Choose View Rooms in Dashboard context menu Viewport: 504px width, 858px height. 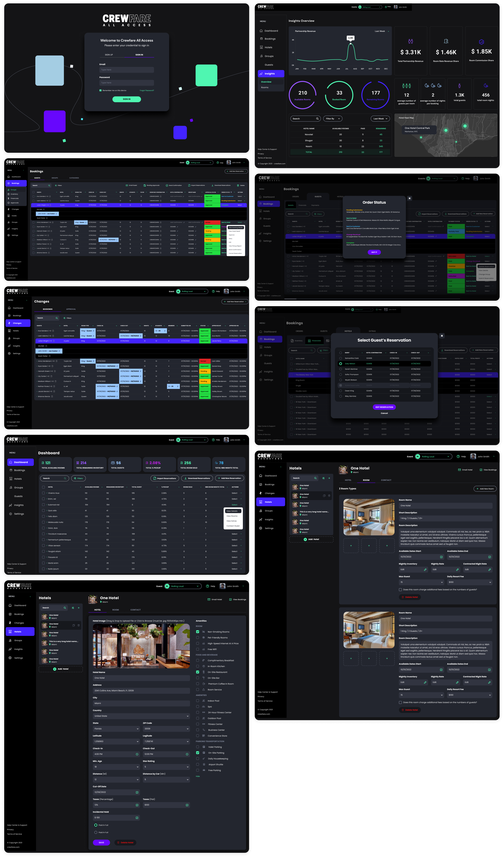click(232, 516)
